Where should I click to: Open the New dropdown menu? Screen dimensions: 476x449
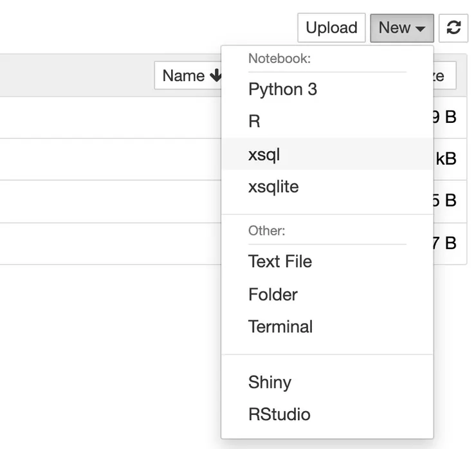click(402, 28)
